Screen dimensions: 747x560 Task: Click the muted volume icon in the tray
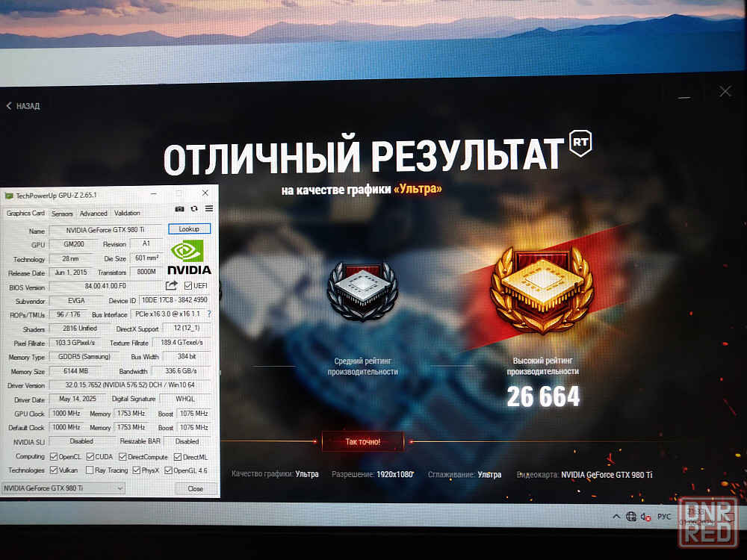646,517
